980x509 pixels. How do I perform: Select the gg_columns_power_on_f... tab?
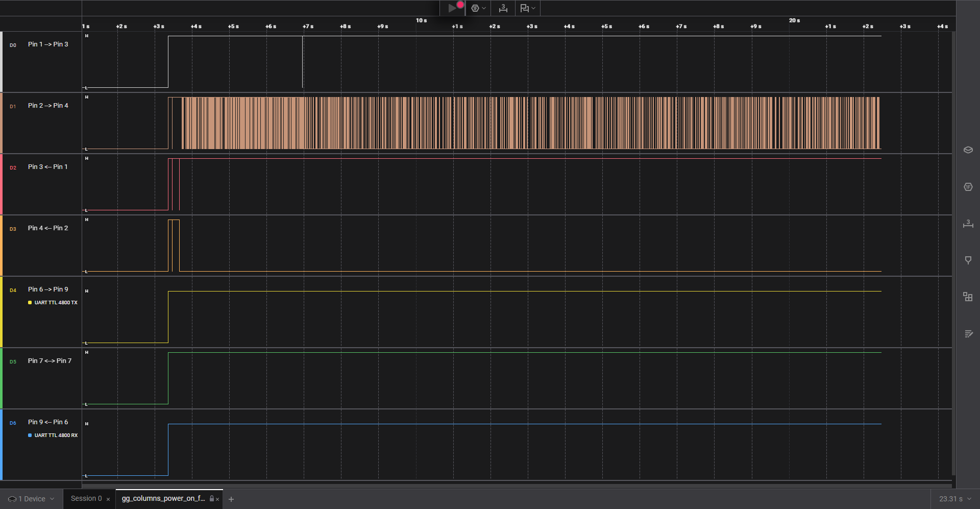163,499
